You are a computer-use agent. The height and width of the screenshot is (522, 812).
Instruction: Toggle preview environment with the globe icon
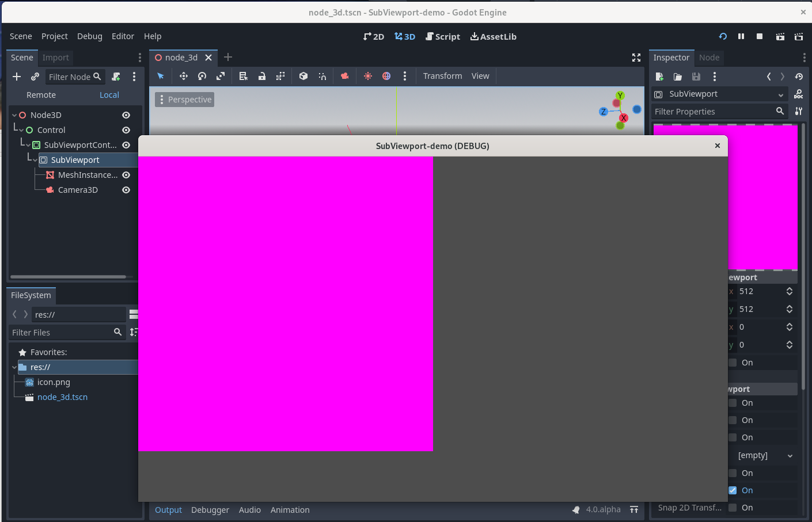(386, 76)
